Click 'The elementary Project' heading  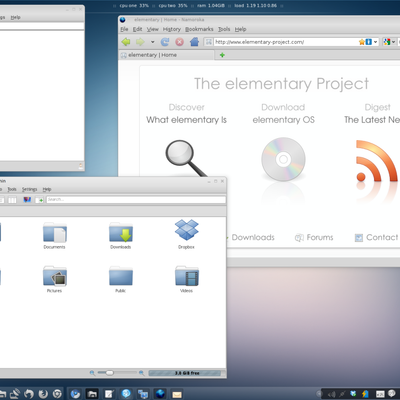click(281, 83)
